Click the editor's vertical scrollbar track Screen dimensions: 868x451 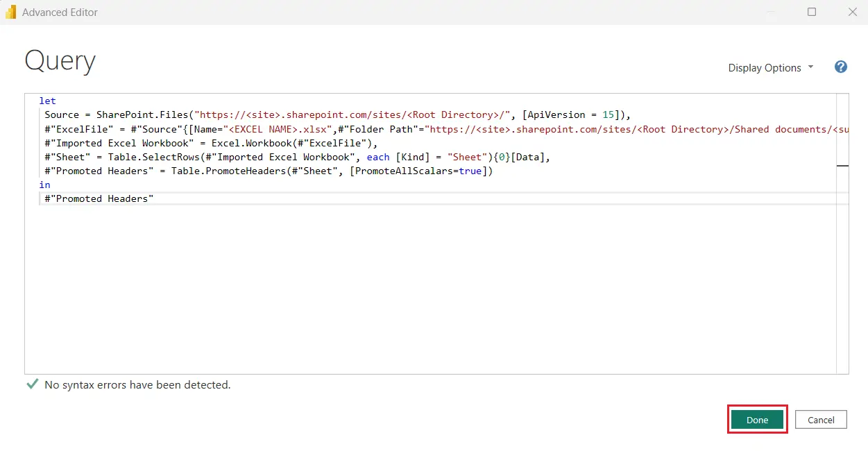point(842,278)
